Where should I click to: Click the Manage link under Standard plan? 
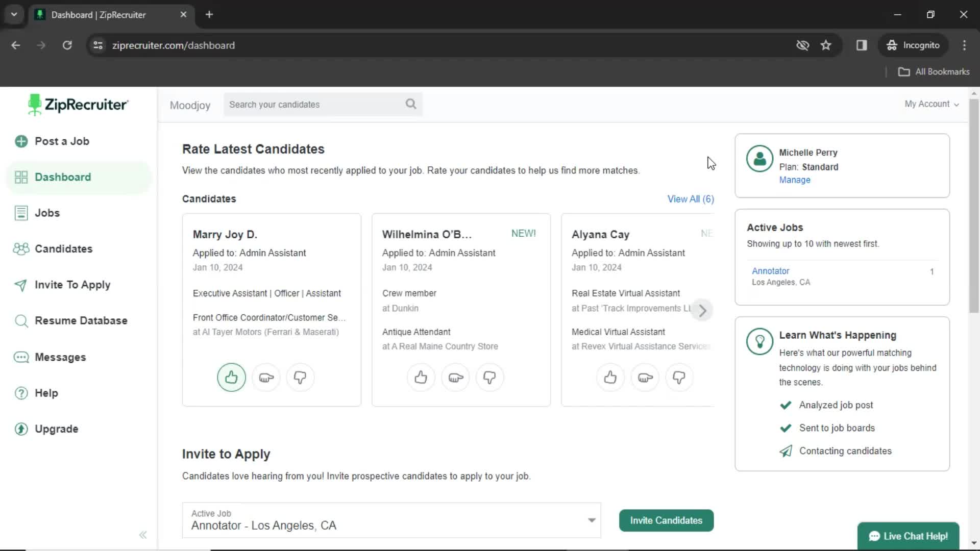794,180
